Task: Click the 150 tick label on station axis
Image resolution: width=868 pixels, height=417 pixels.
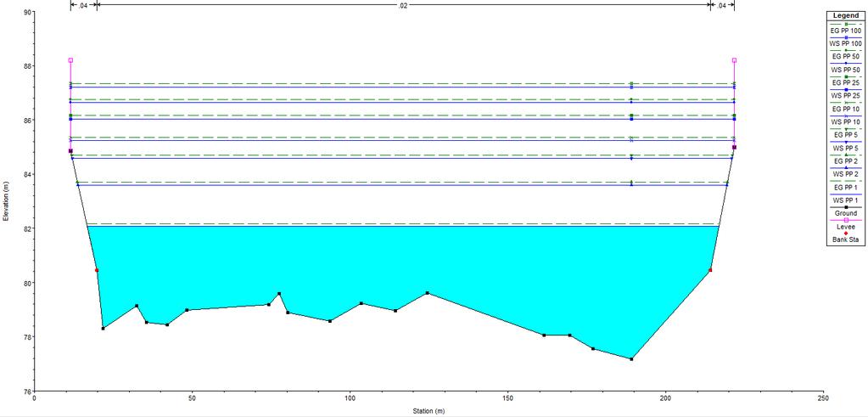Action: (507, 398)
